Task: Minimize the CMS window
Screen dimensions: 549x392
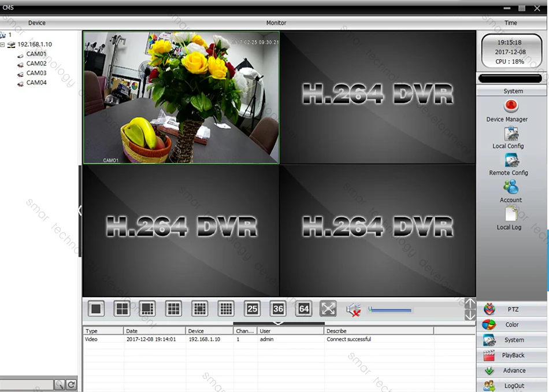Action: click(507, 8)
